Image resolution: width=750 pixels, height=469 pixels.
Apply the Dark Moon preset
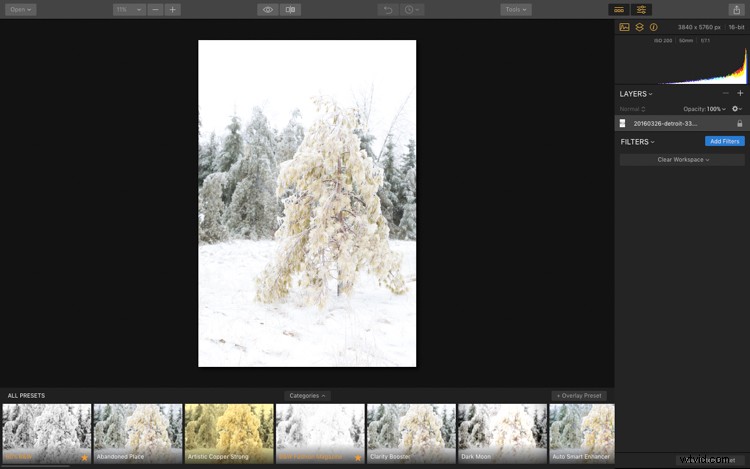(502, 433)
